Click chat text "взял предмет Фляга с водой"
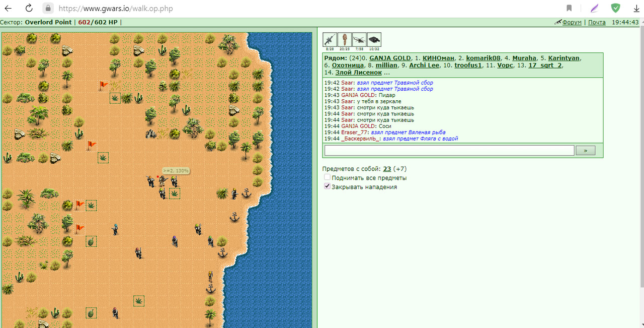The width and height of the screenshot is (644, 328). (421, 139)
